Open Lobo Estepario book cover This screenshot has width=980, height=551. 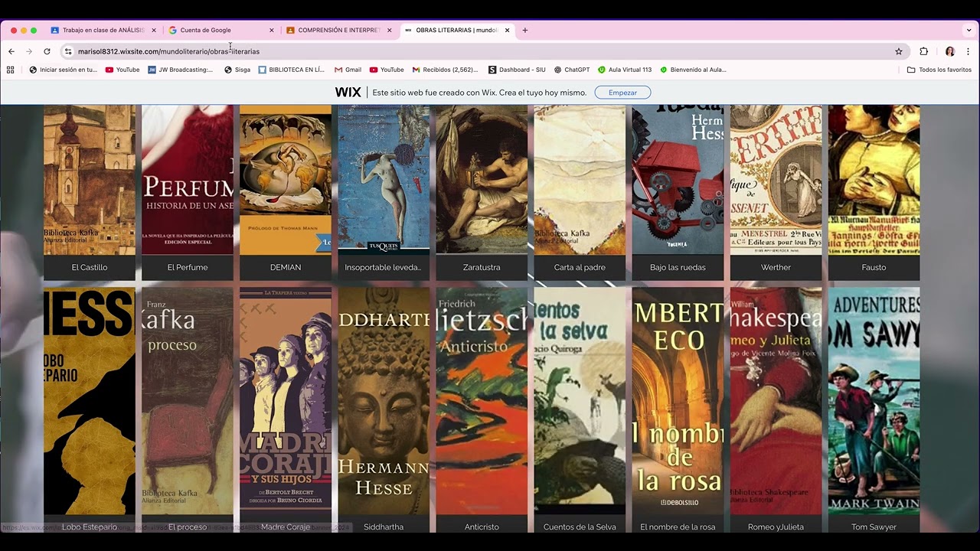point(90,401)
